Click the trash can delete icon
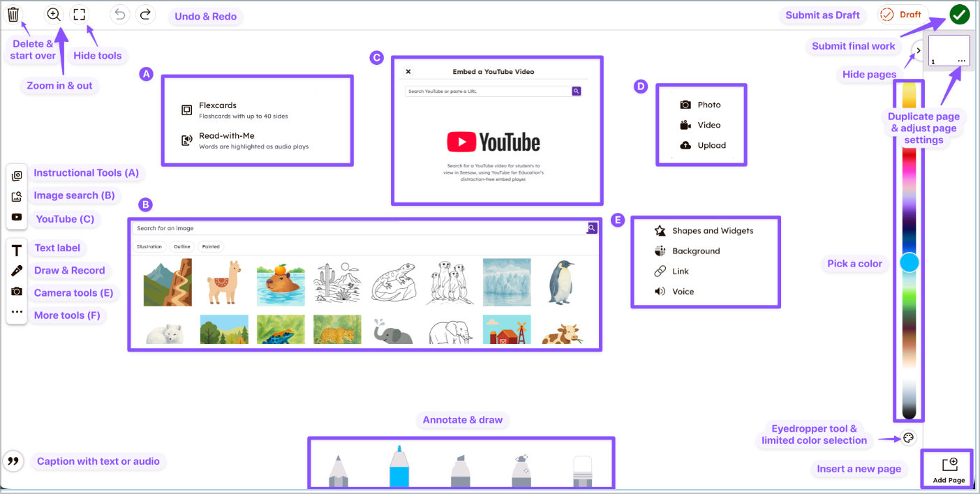 click(x=14, y=15)
